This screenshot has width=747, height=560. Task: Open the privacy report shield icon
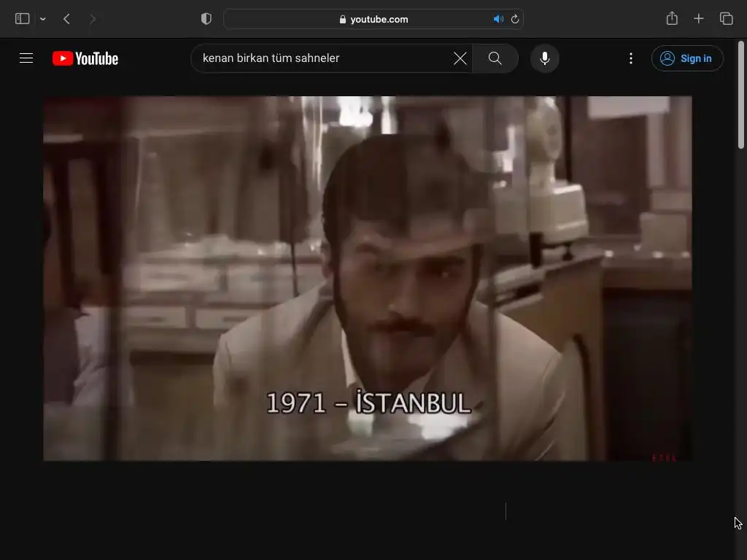click(x=206, y=19)
